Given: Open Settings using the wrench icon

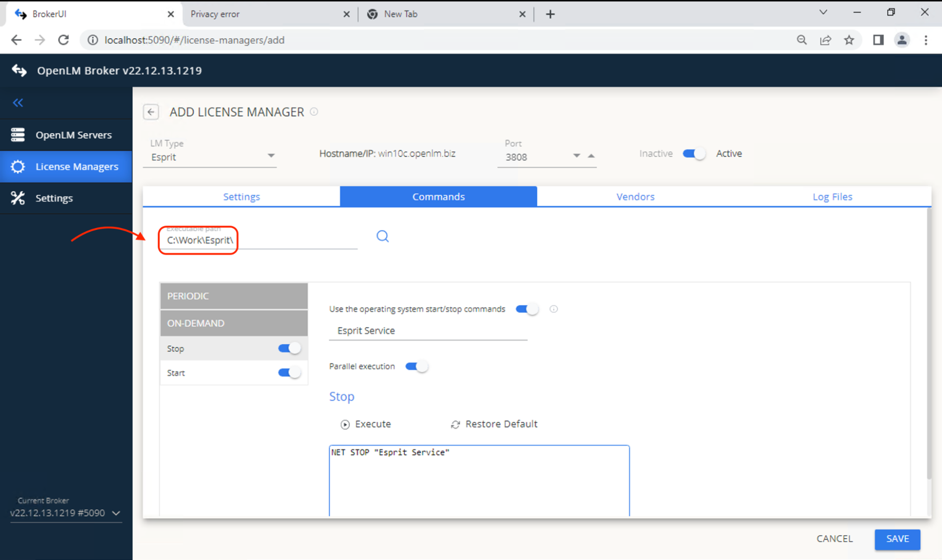Looking at the screenshot, I should (17, 198).
